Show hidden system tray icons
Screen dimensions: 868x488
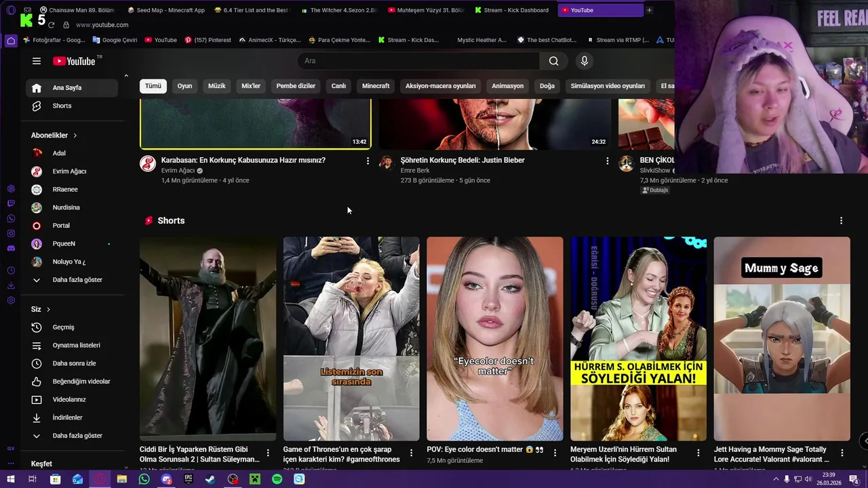pyautogui.click(x=776, y=479)
